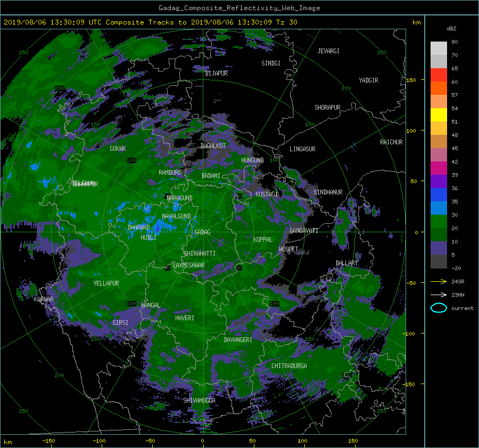Select the green 20 dBZ color swatch
This screenshot has width=479, height=448.
439,222
